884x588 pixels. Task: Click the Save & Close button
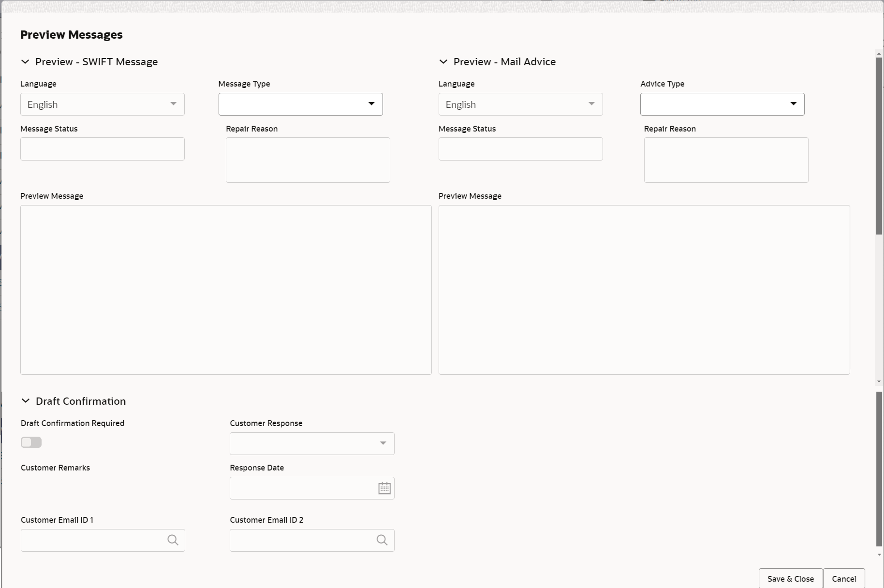[x=791, y=579]
